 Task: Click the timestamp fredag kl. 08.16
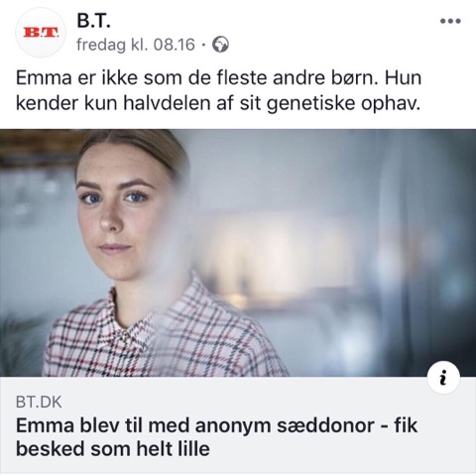pos(136,45)
